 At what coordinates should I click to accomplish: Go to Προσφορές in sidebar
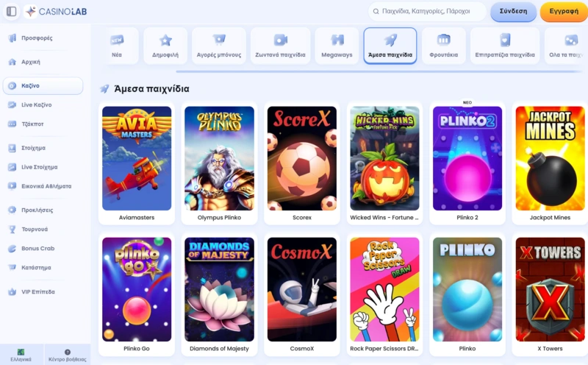coord(37,38)
